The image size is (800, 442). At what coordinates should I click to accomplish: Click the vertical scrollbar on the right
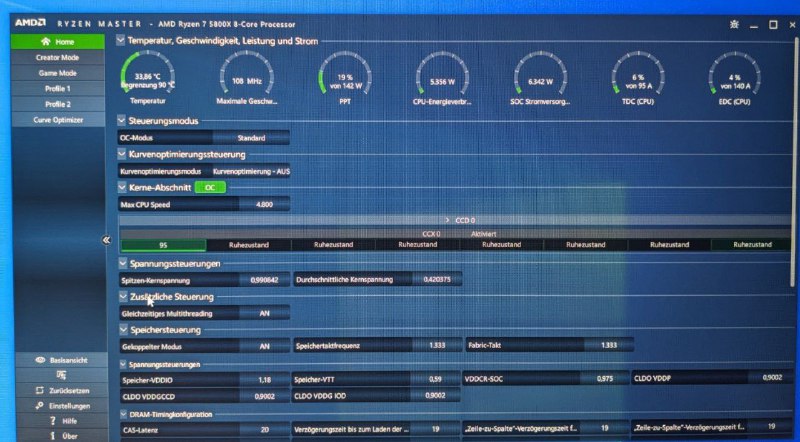click(x=792, y=163)
